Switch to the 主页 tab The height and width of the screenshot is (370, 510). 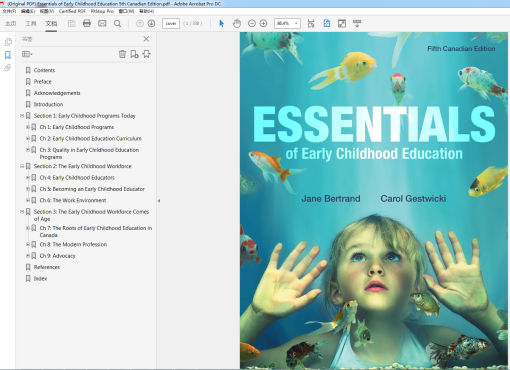coord(10,23)
